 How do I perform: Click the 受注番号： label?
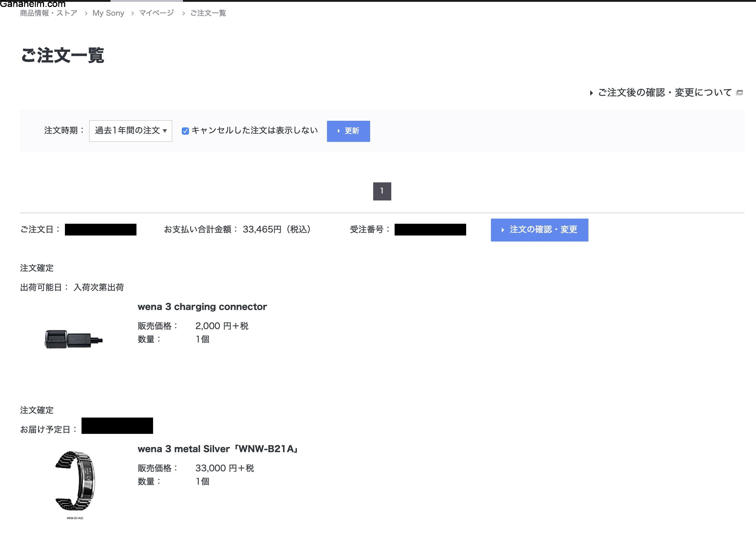click(370, 229)
